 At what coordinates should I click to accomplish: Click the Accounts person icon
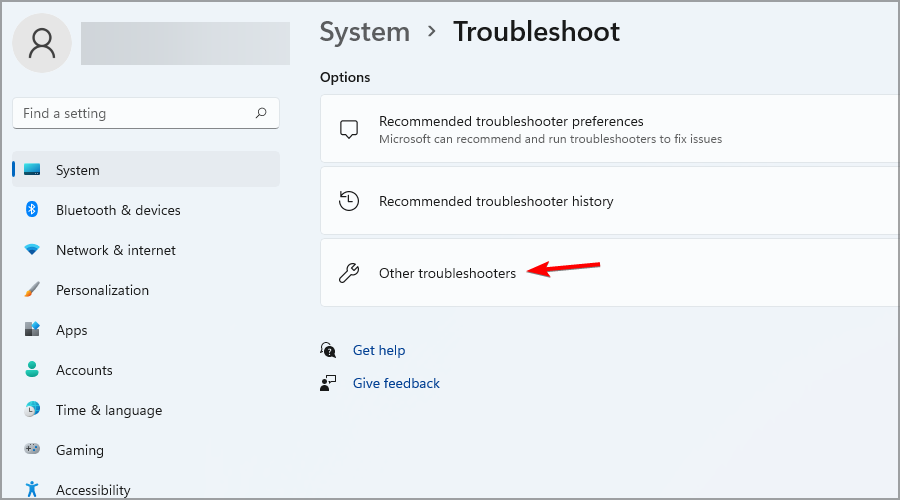click(x=32, y=370)
